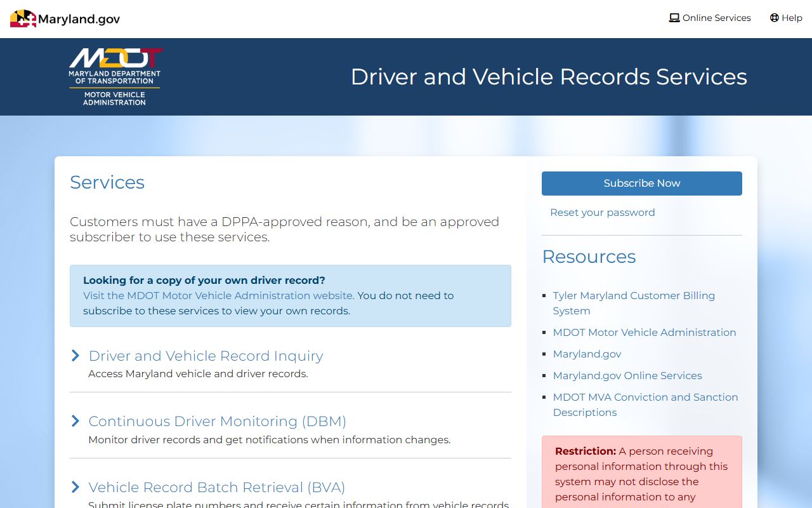Open MDOT MVA Conviction and Sanction Descriptions link

pos(645,404)
